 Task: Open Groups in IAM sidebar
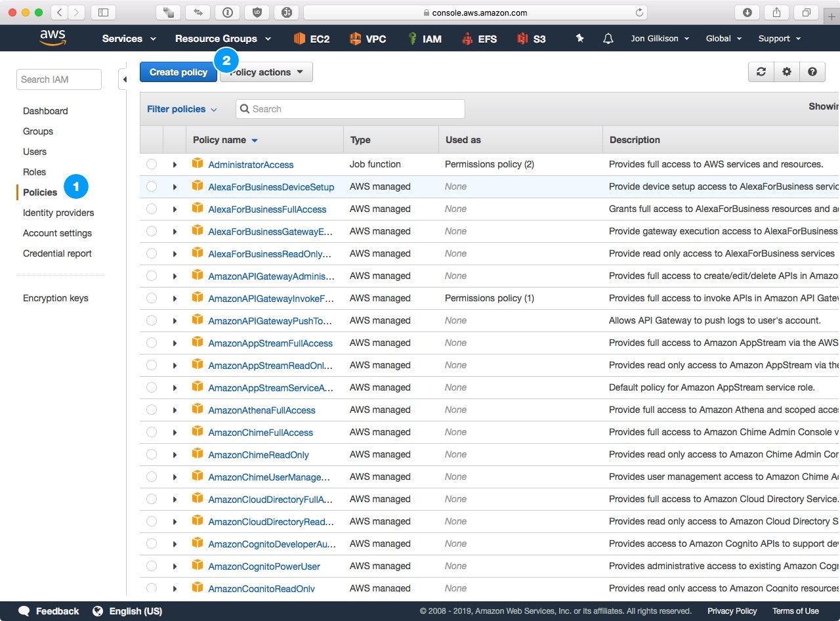coord(38,131)
